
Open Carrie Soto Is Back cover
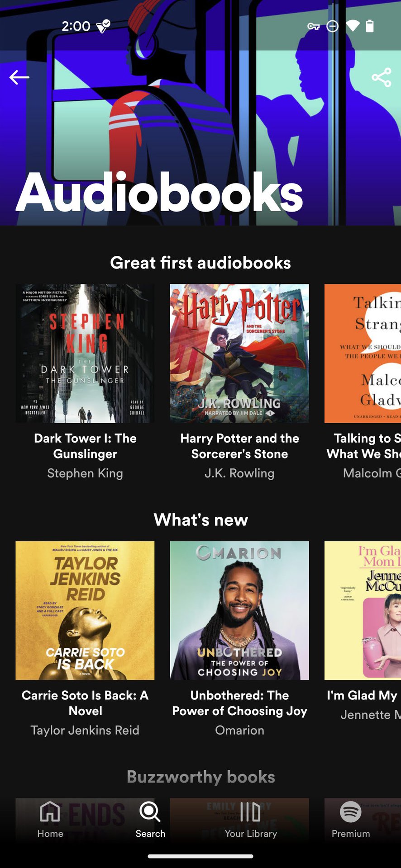pos(85,611)
